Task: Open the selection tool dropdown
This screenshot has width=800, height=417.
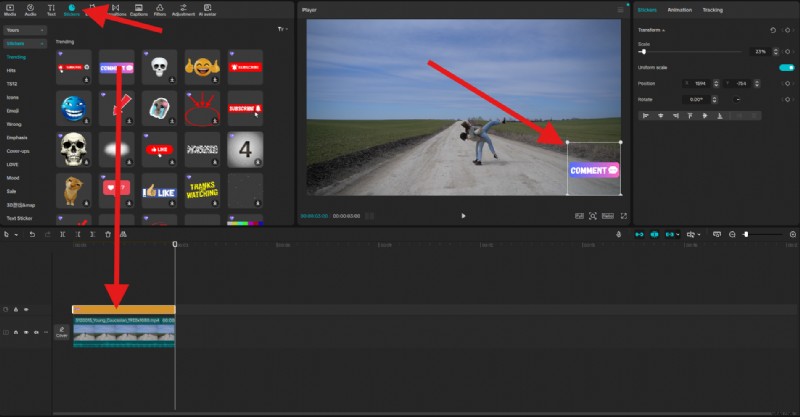Action: [16, 235]
